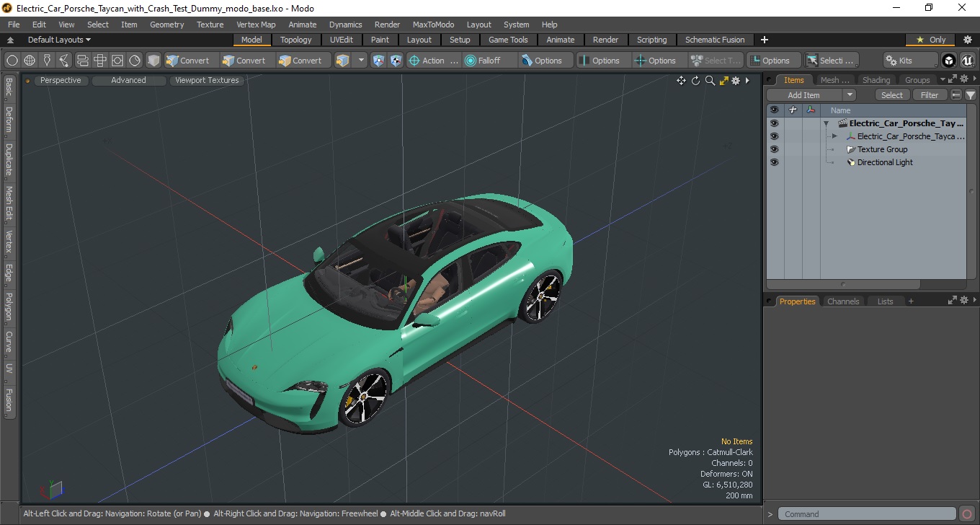
Task: Click the Options button with blue wedge icon
Action: (547, 61)
